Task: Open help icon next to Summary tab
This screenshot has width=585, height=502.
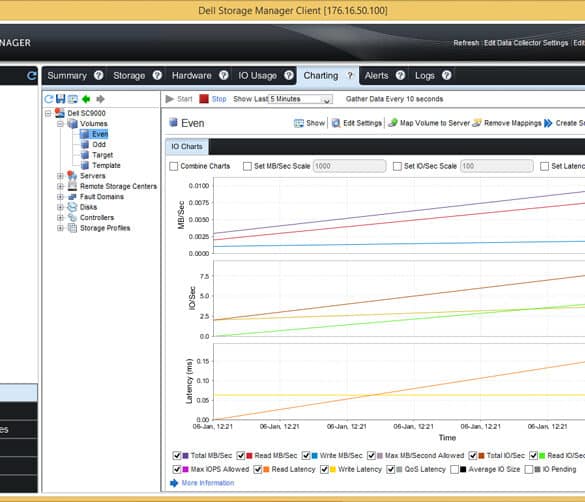Action: coord(98,75)
